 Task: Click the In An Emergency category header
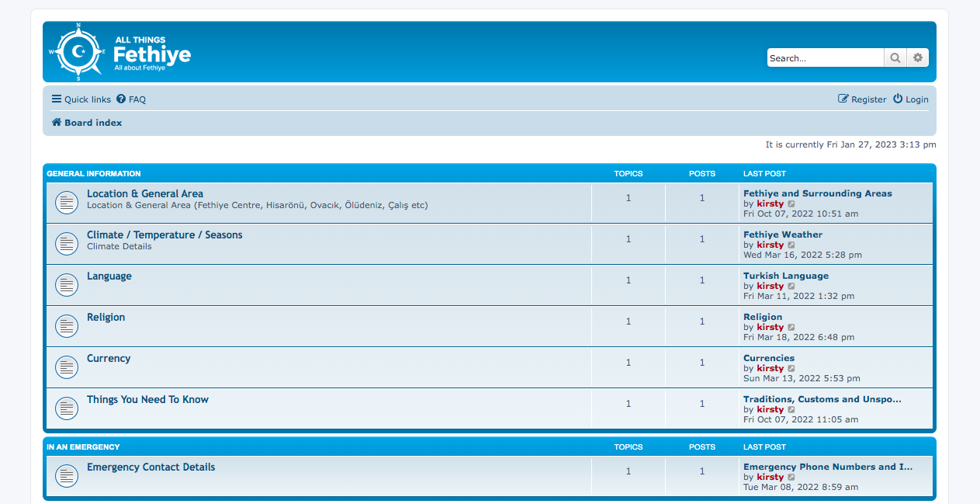tap(83, 447)
